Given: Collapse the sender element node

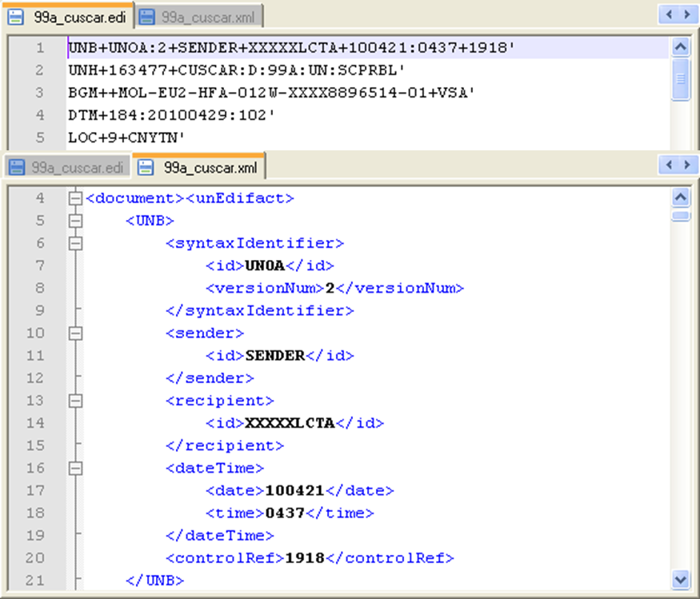Looking at the screenshot, I should 74,333.
